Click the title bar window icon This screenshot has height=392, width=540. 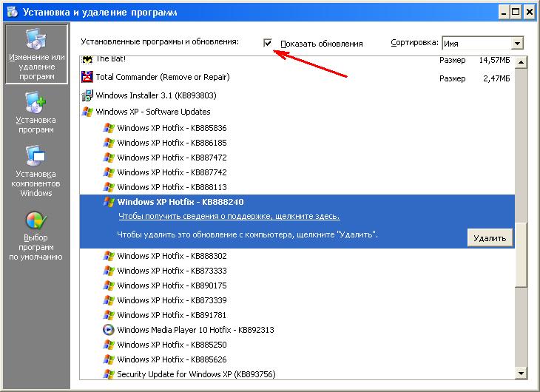tap(13, 12)
